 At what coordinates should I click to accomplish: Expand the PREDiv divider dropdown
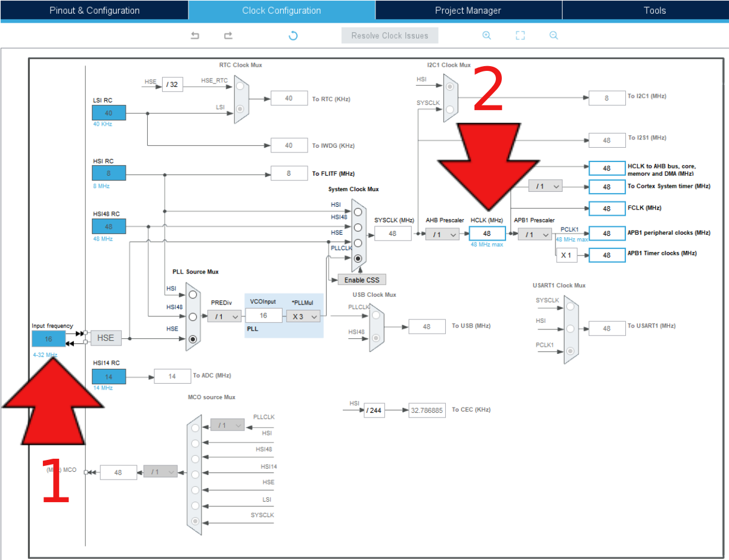pos(225,316)
